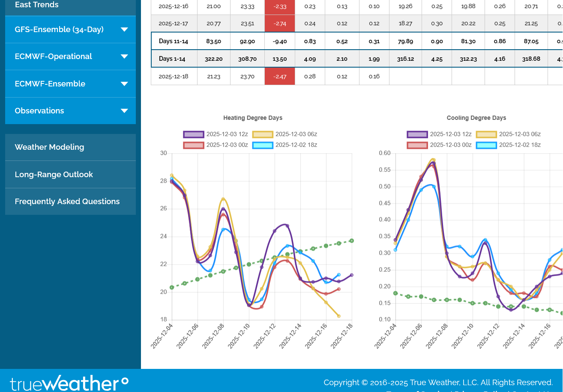Click red 00z legend box in Cooling chart
The height and width of the screenshot is (392, 563).
coord(417,145)
